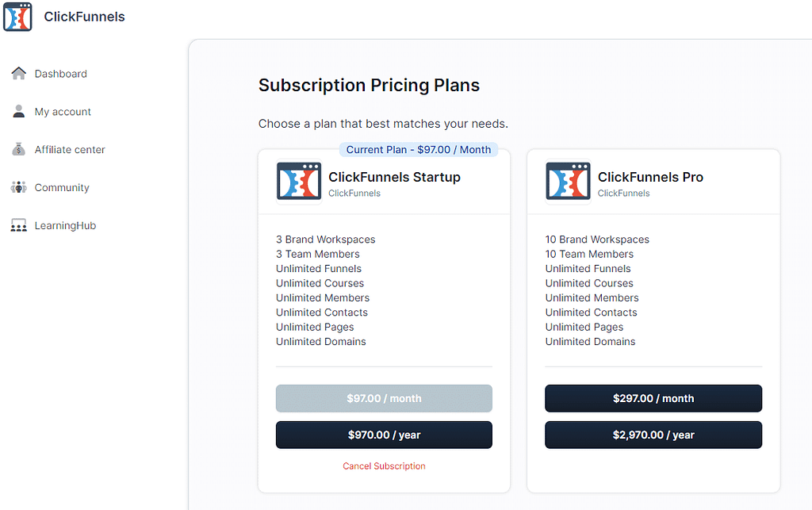Click the ClickFunnels brand name in header
This screenshot has height=510, width=812.
84,17
